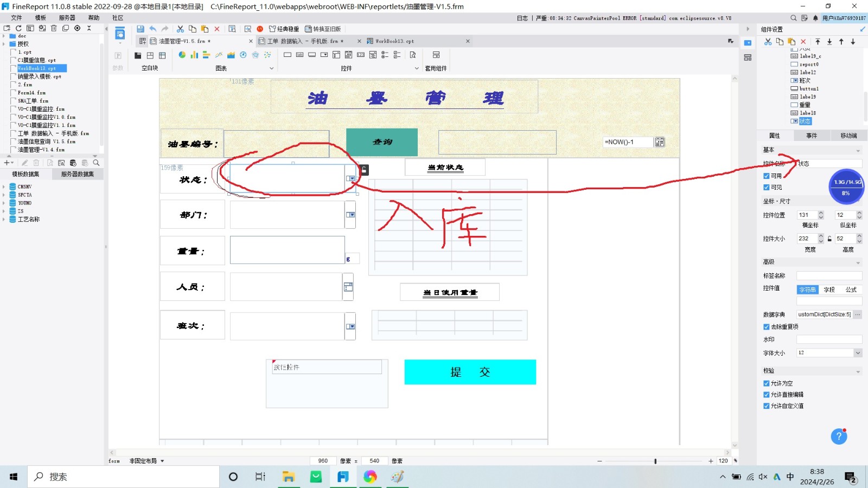This screenshot has width=868, height=488.
Task: Insert a radio button group widget
Action: pyautogui.click(x=385, y=55)
